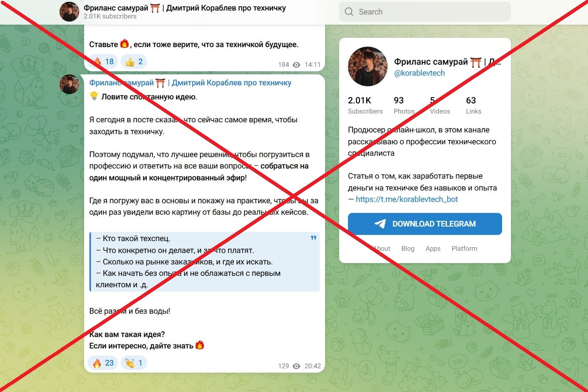Open the Apps footer link
The image size is (588, 392).
point(433,249)
